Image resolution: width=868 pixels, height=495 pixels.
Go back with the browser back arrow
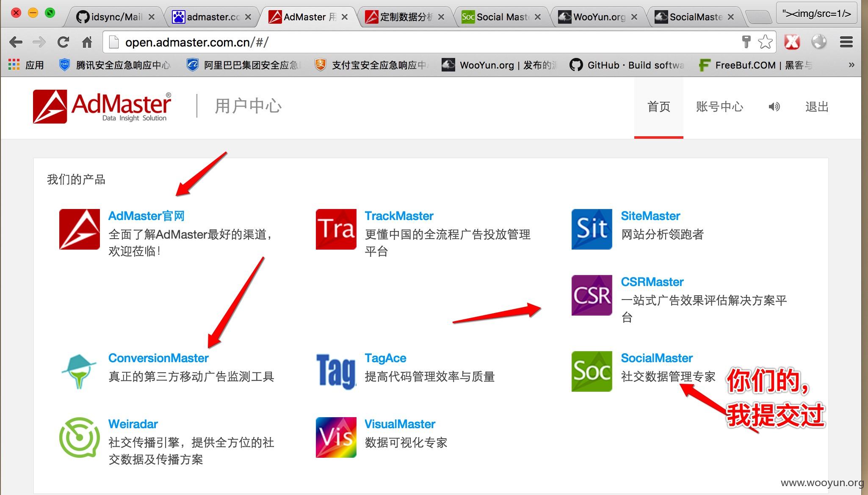[x=16, y=42]
